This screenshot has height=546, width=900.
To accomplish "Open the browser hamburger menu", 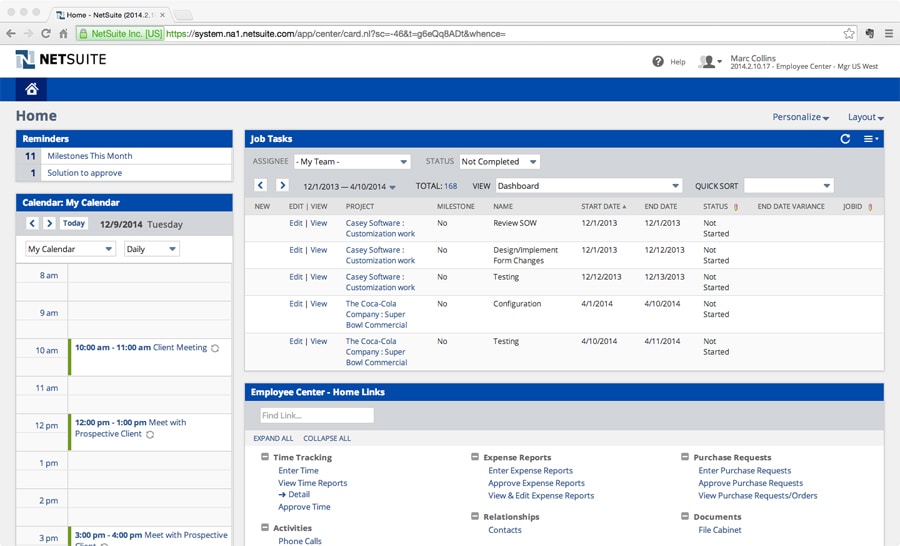I will coord(889,33).
